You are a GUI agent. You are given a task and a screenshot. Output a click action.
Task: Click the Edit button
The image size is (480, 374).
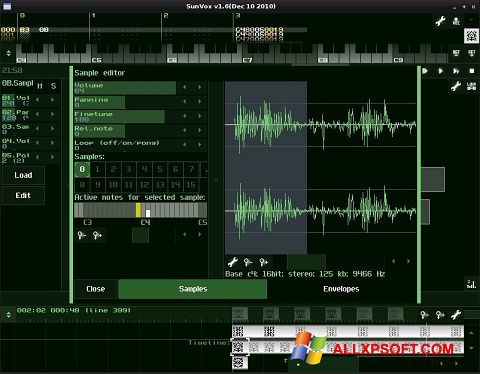tap(23, 195)
